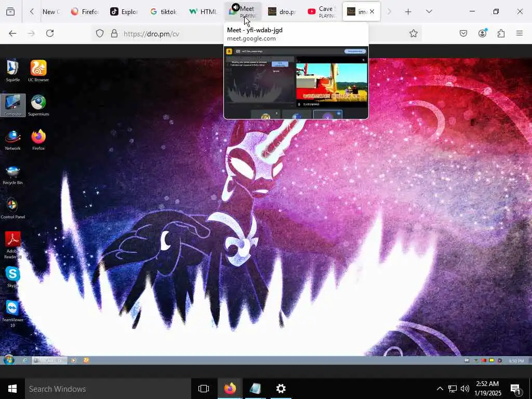This screenshot has height=399, width=532.
Task: Expand the list all tabs dropdown
Action: tap(429, 11)
